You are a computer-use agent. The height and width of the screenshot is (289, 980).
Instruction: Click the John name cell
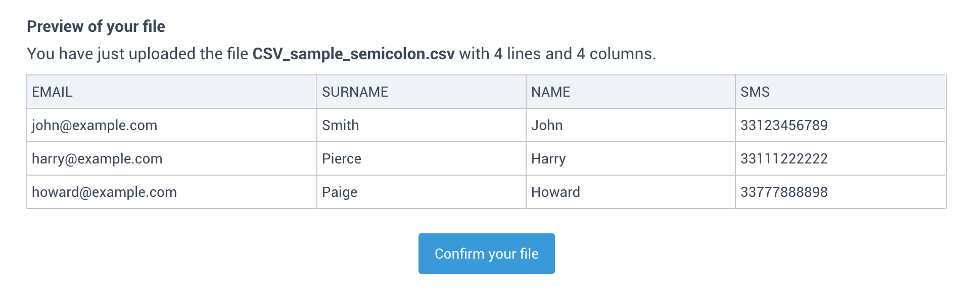click(631, 125)
